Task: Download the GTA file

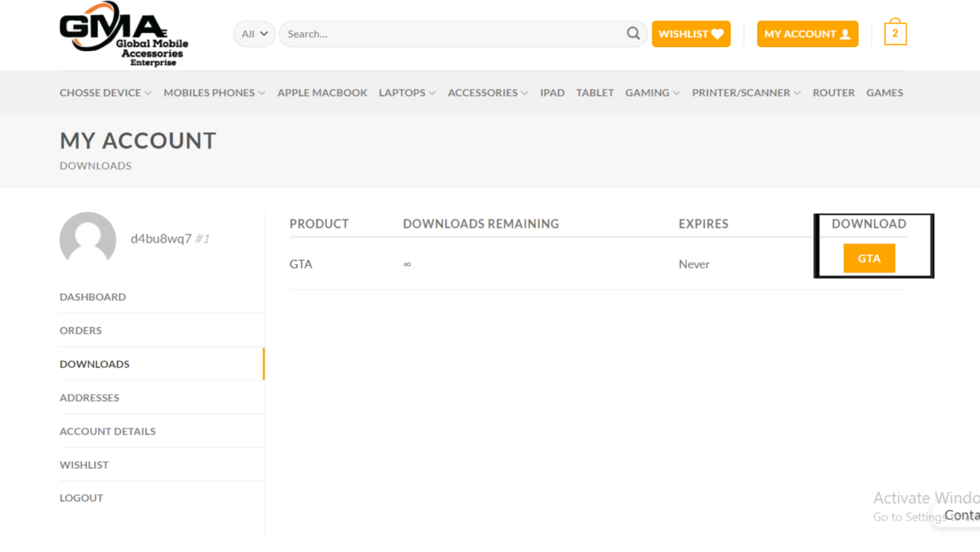Action: 869,258
